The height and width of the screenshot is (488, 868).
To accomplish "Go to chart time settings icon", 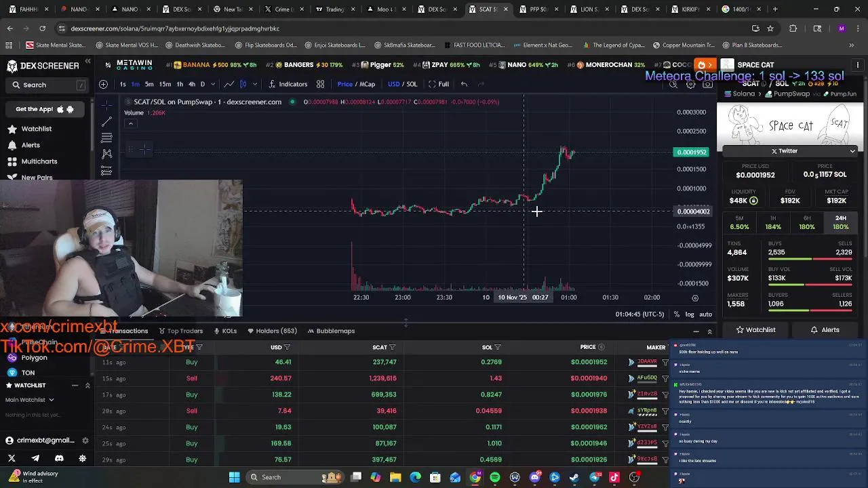I will (695, 298).
